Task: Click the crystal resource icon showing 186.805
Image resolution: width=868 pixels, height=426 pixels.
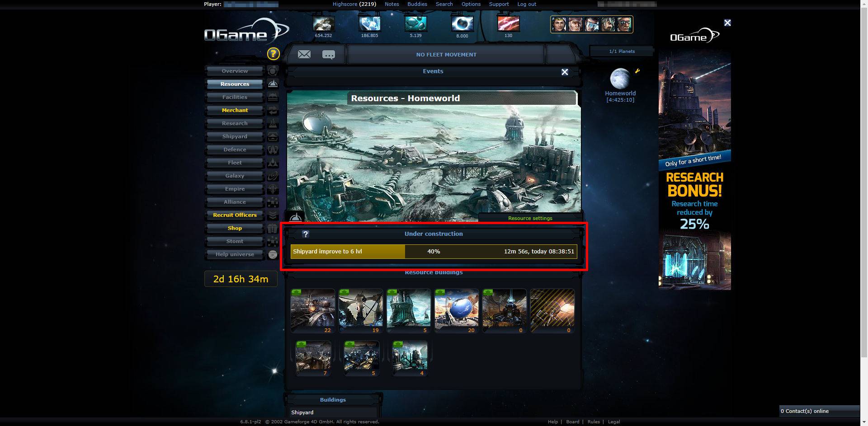Action: pyautogui.click(x=369, y=23)
